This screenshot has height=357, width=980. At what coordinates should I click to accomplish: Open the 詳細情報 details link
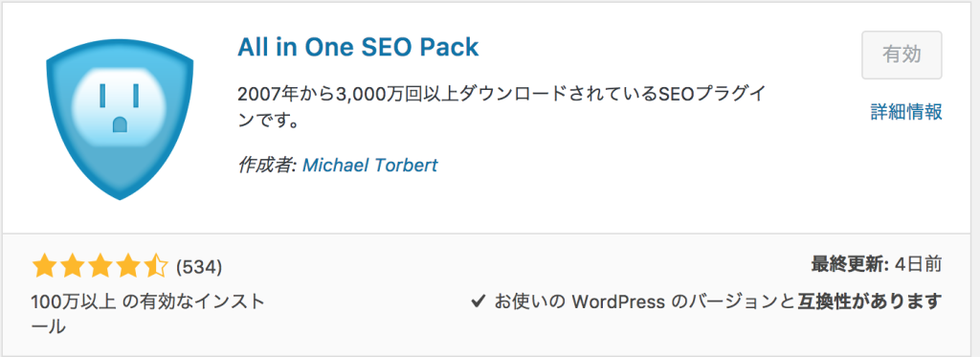pos(906,112)
